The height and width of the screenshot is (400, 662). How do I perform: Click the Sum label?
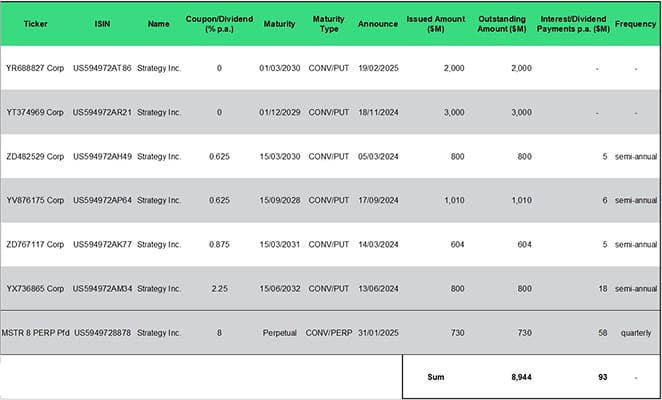(x=436, y=377)
